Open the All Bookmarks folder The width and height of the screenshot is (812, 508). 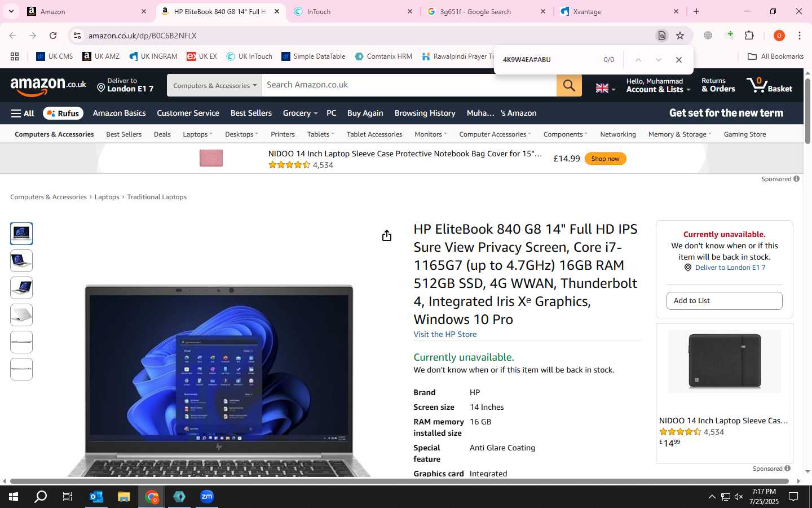(x=775, y=56)
